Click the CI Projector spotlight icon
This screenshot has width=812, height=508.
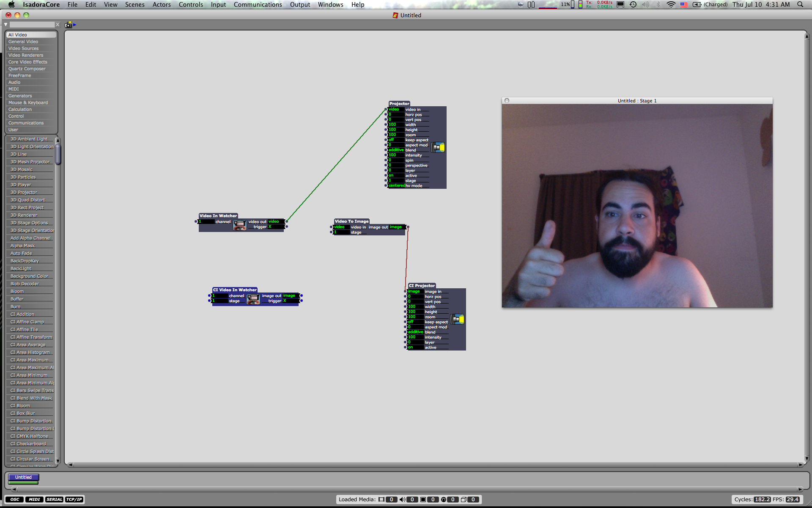point(458,319)
